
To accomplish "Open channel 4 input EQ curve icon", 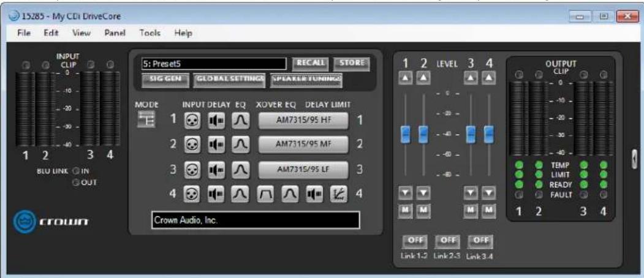I will click(240, 193).
